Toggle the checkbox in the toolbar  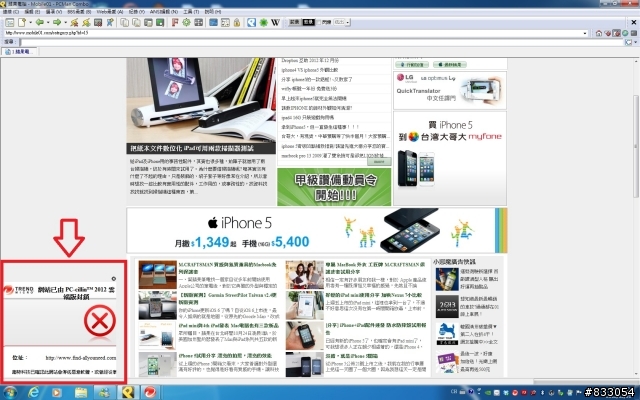tap(319, 22)
